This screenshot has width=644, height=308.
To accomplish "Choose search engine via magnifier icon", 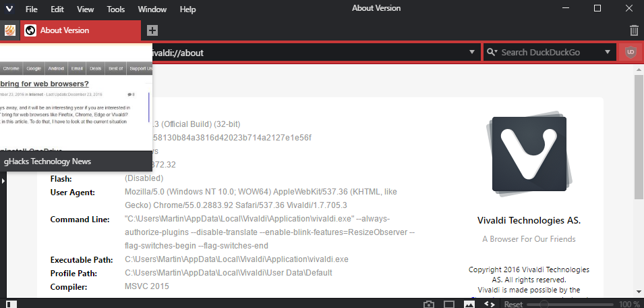I will point(492,52).
